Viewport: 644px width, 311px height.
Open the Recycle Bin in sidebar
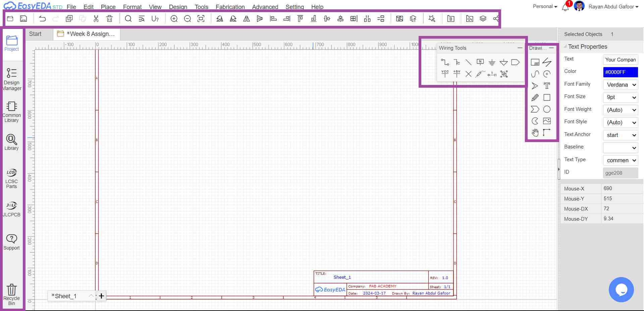coord(11,294)
